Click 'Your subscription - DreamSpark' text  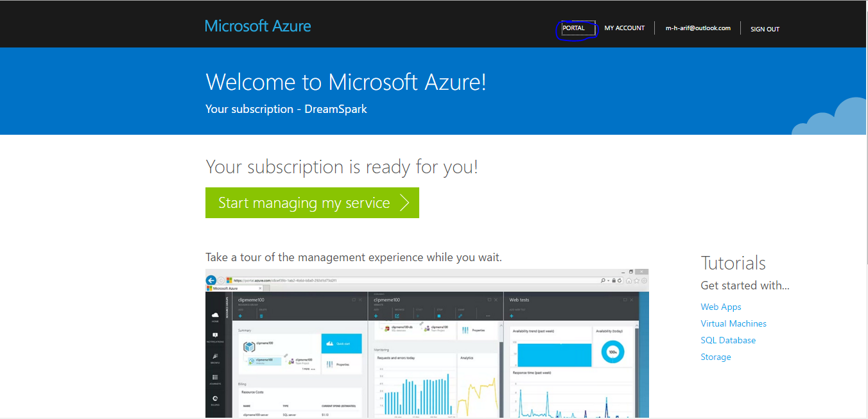coord(286,109)
